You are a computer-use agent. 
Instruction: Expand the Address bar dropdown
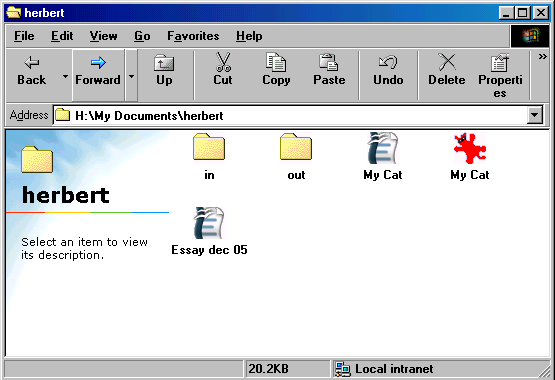click(x=534, y=115)
